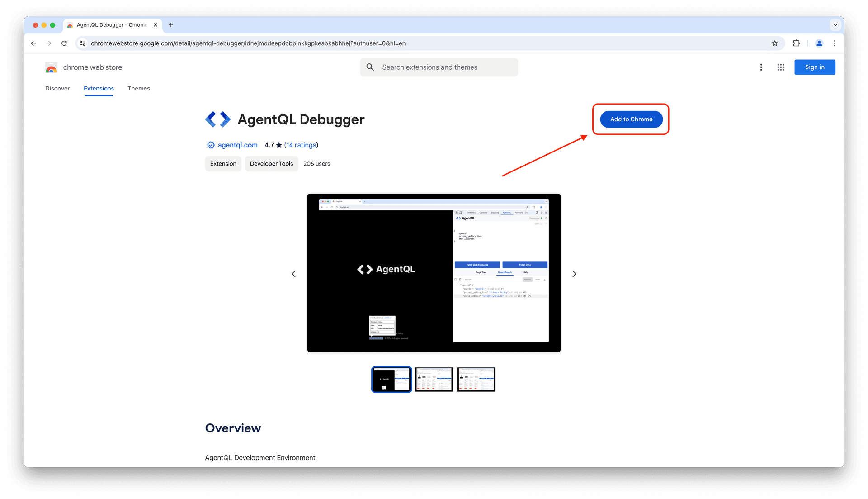This screenshot has width=868, height=499.
Task: Click the Search extensions and themes field
Action: pyautogui.click(x=439, y=67)
